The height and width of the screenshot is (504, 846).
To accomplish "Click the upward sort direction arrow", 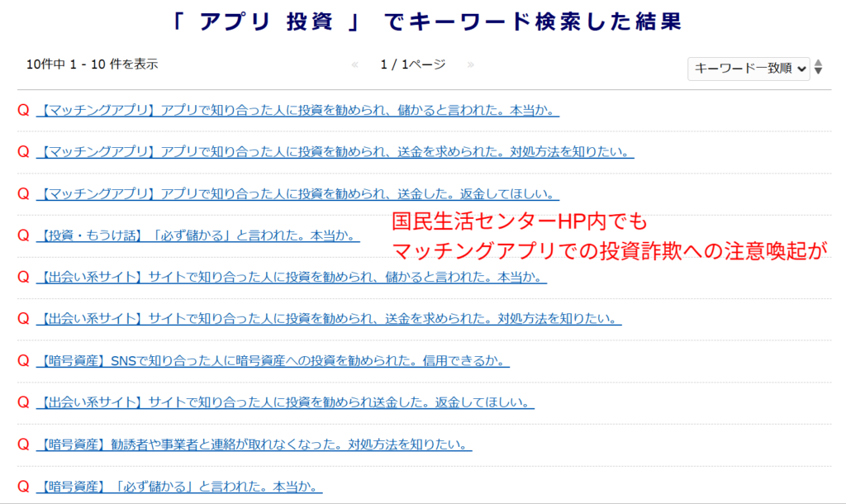I will (x=818, y=64).
